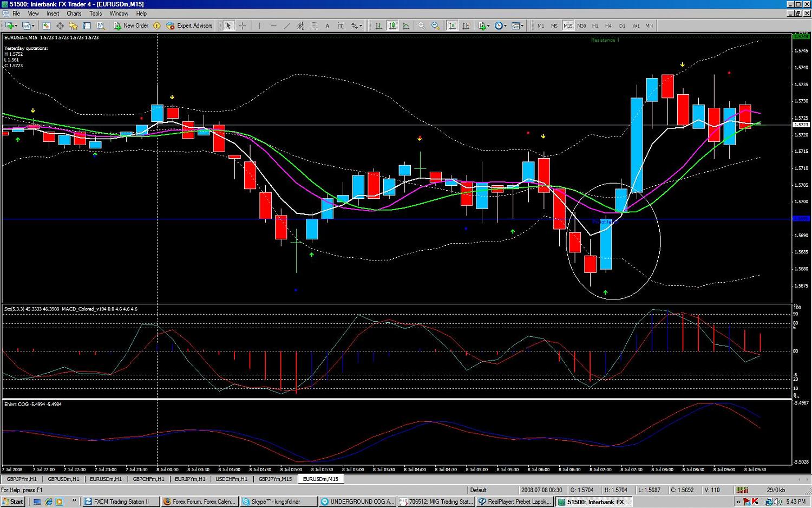Open the Charts menu
Screen dimensions: 812x508
[x=74, y=14]
